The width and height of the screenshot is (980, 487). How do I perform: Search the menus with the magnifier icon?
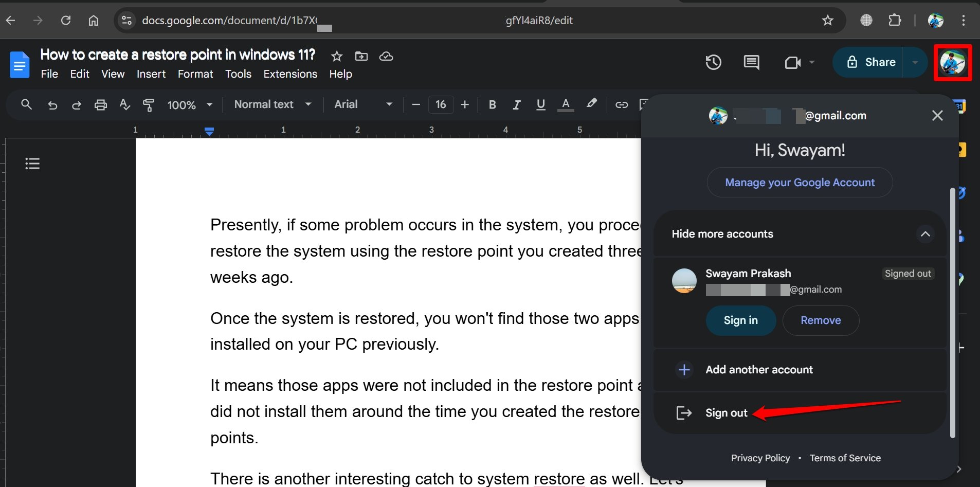pyautogui.click(x=26, y=105)
